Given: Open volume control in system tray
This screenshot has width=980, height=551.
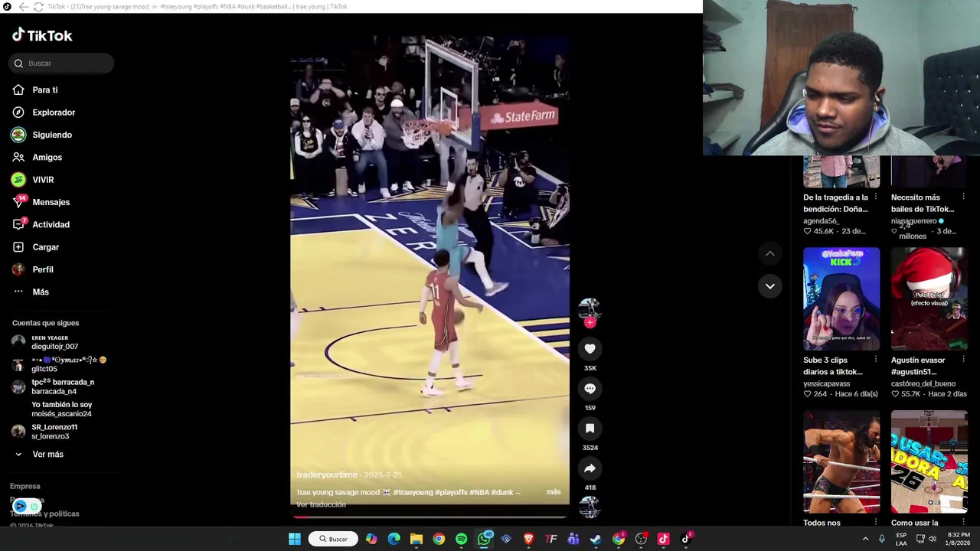Looking at the screenshot, I should point(932,539).
